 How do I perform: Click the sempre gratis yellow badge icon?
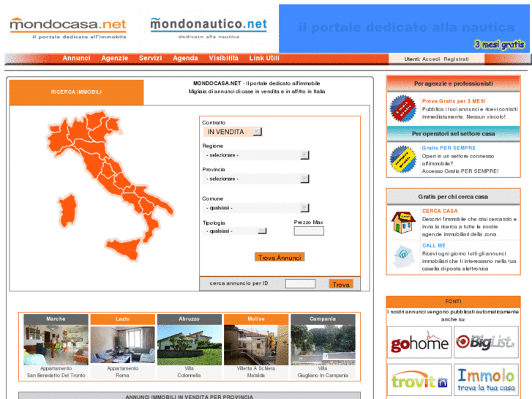pos(403,159)
